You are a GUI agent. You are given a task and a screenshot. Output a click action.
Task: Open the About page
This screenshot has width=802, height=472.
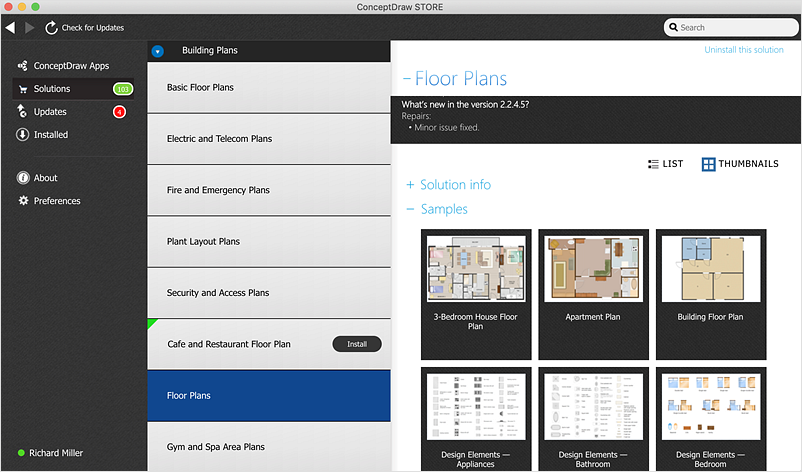point(46,177)
